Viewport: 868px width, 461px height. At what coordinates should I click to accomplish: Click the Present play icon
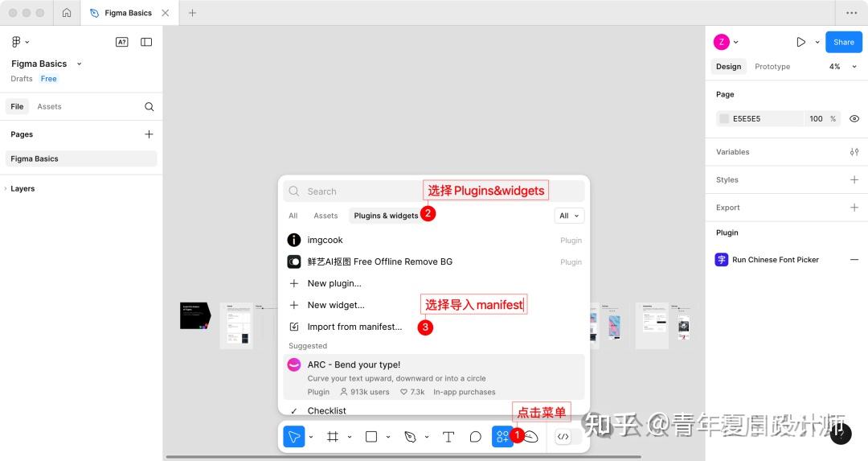point(800,42)
